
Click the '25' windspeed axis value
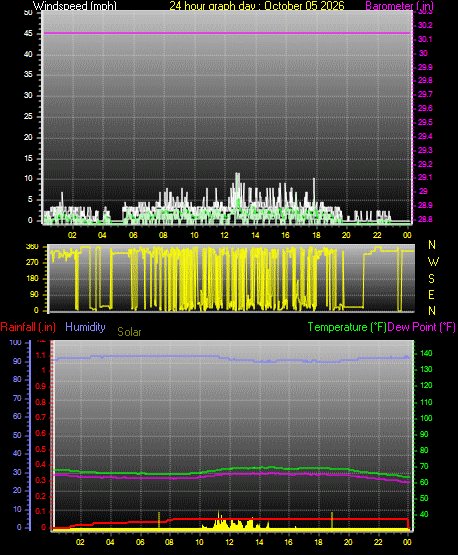coord(28,116)
